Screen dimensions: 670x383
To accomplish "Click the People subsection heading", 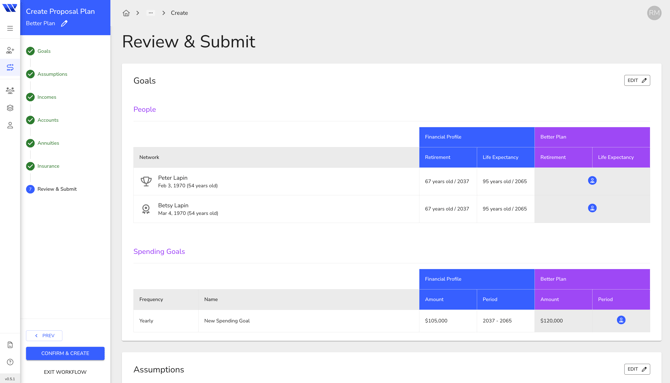I will [x=144, y=109].
